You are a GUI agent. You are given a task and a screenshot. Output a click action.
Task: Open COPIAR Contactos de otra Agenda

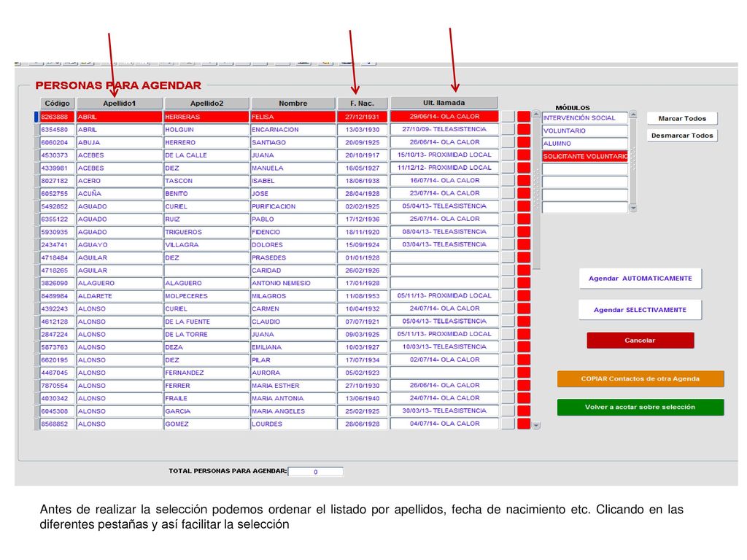(640, 379)
